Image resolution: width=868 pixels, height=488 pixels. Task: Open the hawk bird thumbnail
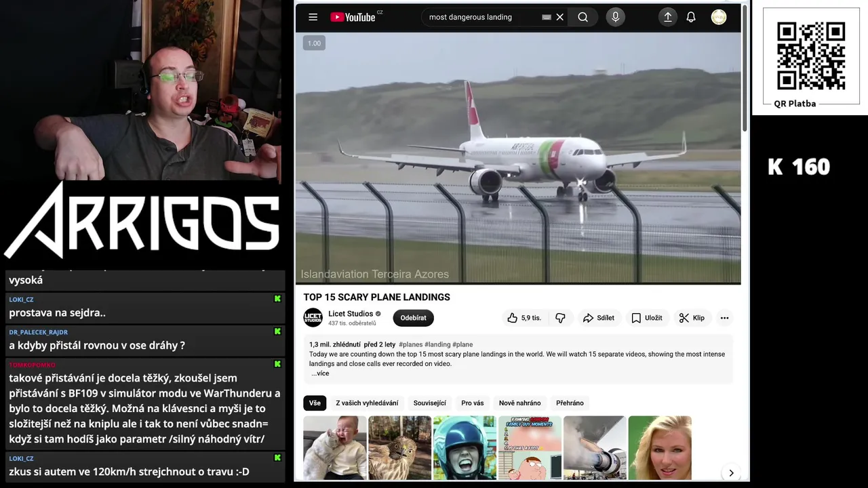click(x=399, y=448)
